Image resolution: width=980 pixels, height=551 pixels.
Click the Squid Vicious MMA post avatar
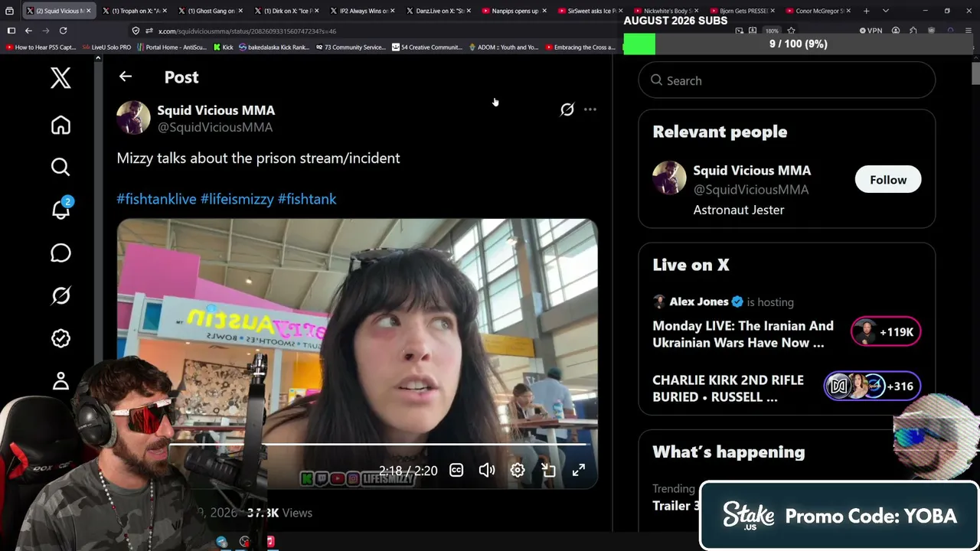click(133, 118)
